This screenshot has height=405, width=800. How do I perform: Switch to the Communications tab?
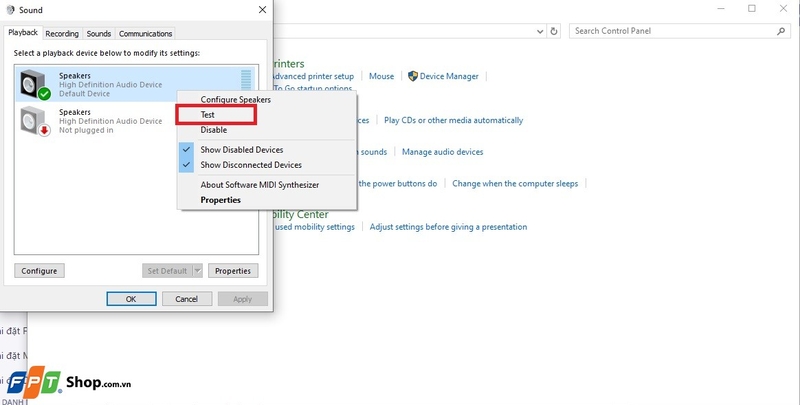pyautogui.click(x=145, y=34)
